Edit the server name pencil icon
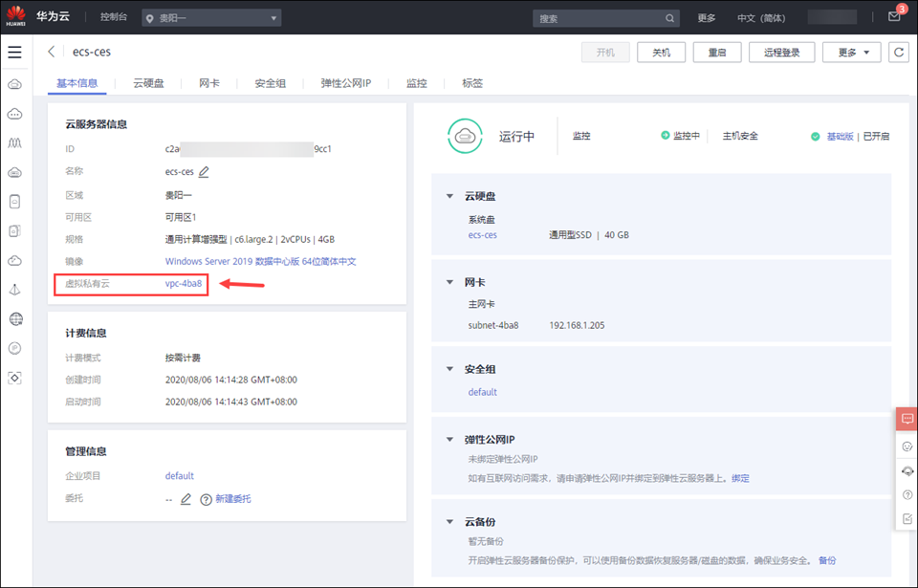This screenshot has width=918, height=588. tap(204, 172)
